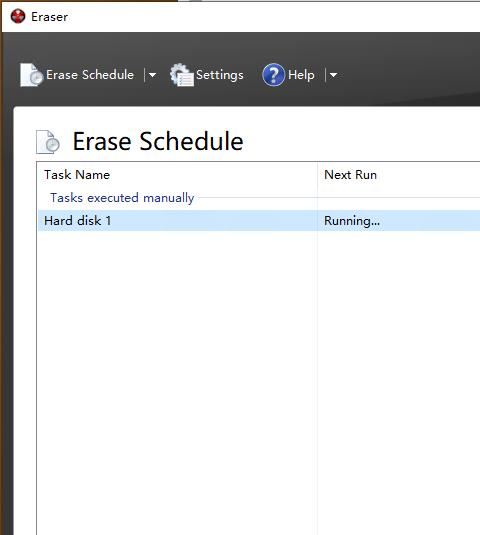This screenshot has width=480, height=535.
Task: Sort by the Task Name column header
Action: [177, 175]
